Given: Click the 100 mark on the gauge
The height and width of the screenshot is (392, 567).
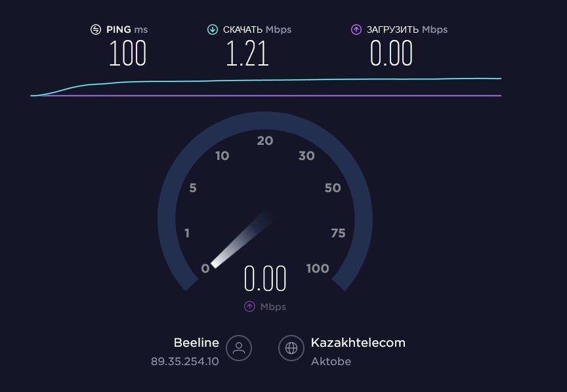Looking at the screenshot, I should coord(318,269).
